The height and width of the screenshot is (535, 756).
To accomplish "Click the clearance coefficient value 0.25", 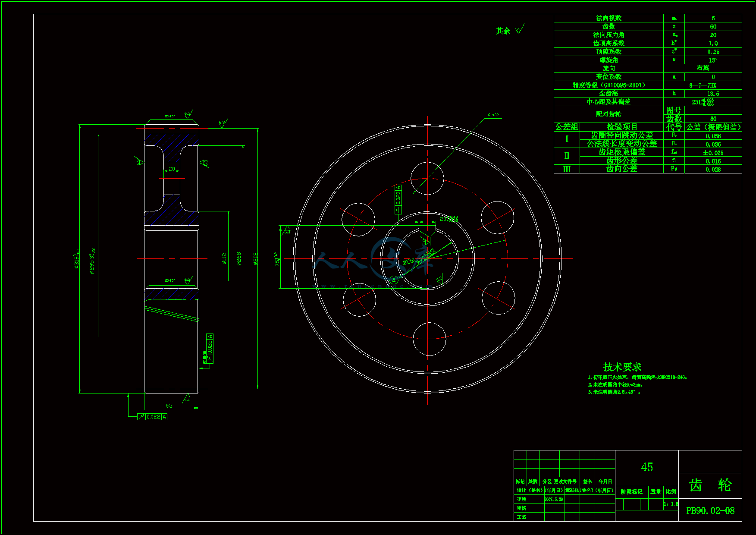I will tap(713, 52).
